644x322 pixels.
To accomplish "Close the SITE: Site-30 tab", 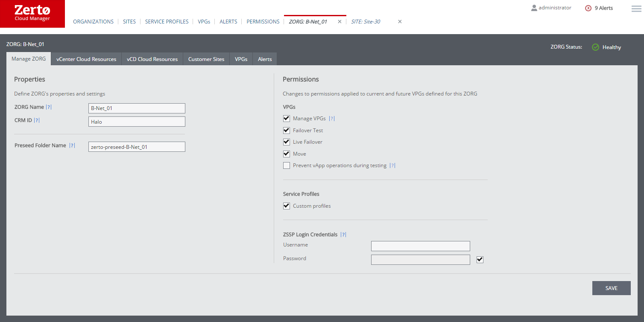I will click(400, 22).
